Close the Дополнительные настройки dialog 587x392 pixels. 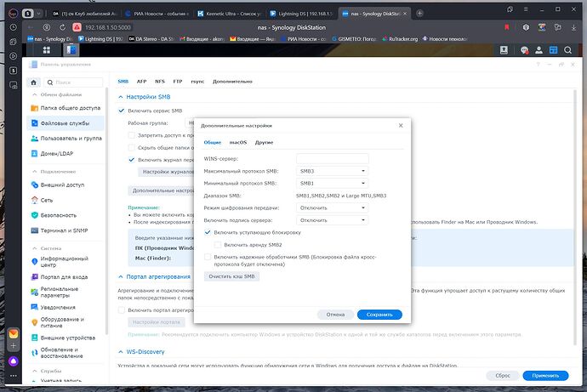point(401,126)
